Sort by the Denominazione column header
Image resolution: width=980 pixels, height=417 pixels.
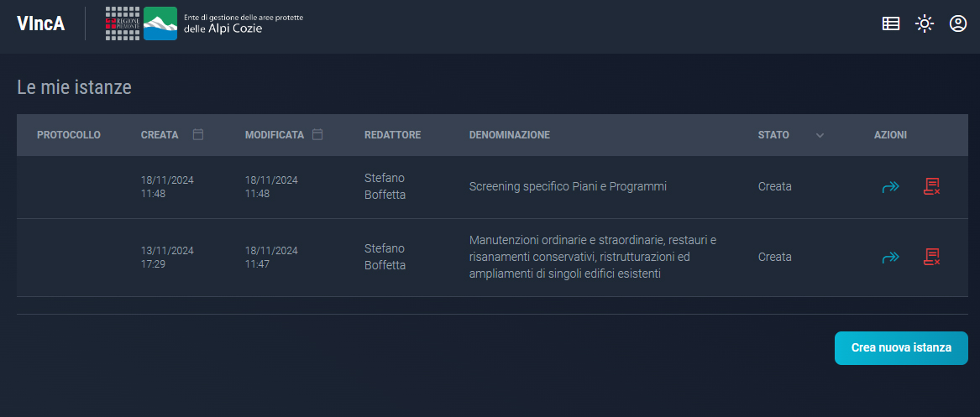click(x=509, y=135)
